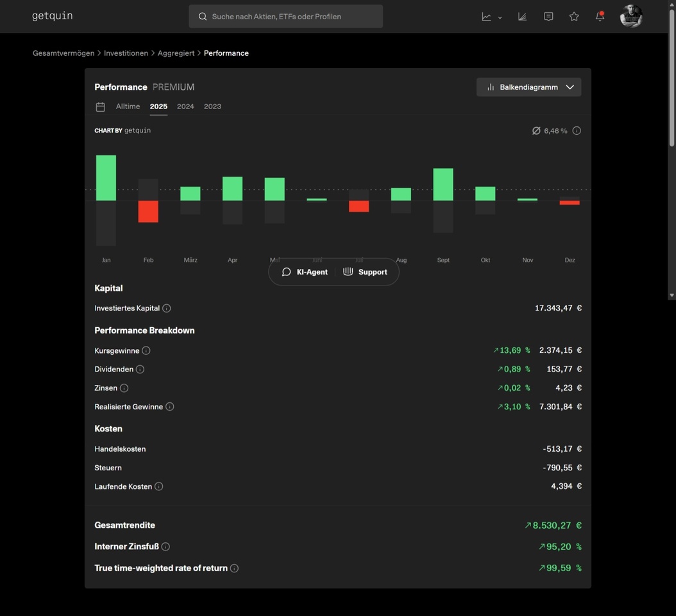The height and width of the screenshot is (616, 676).
Task: Click the search field for Aktien, ETFs
Action: 285,17
